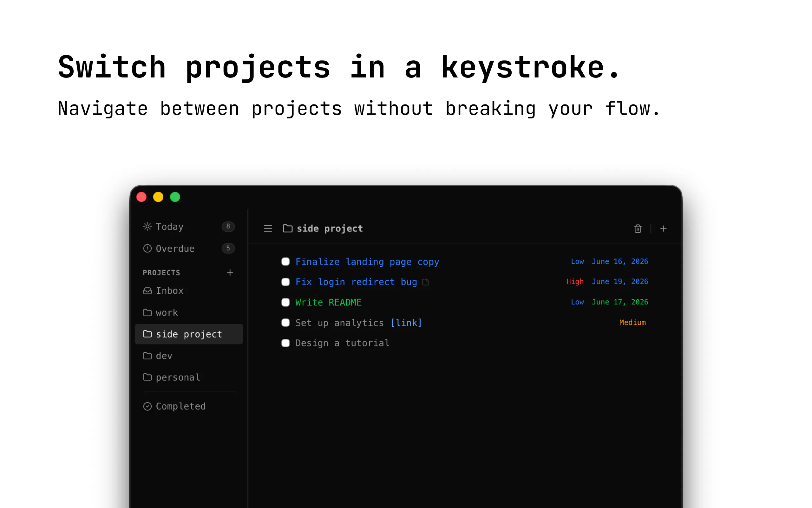Image resolution: width=812 pixels, height=508 pixels.
Task: Click the folder icon in the side project header
Action: tap(288, 229)
